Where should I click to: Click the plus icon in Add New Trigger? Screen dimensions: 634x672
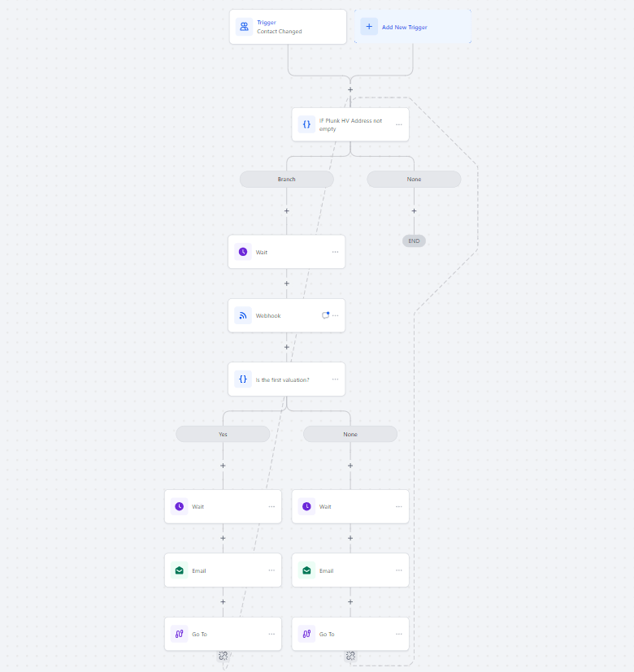369,27
